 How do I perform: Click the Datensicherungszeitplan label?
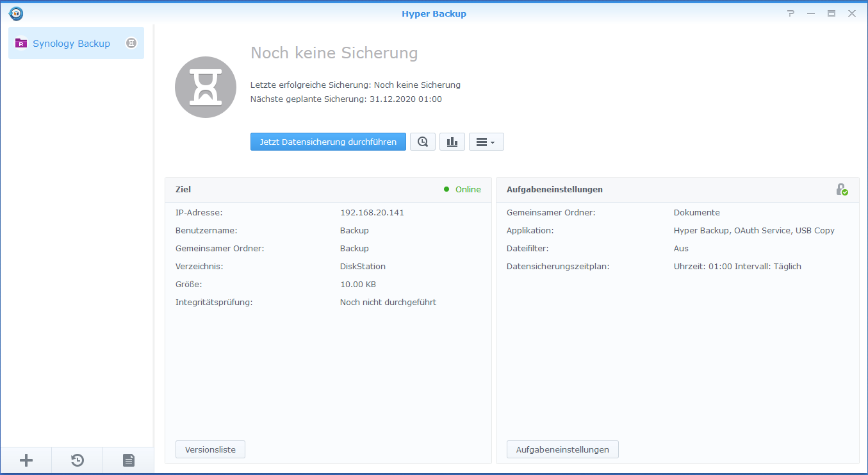click(558, 267)
